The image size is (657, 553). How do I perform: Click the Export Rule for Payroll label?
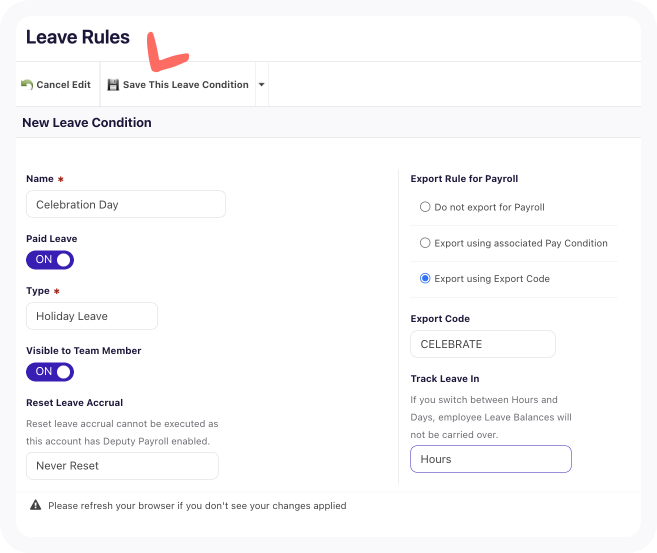[464, 179]
